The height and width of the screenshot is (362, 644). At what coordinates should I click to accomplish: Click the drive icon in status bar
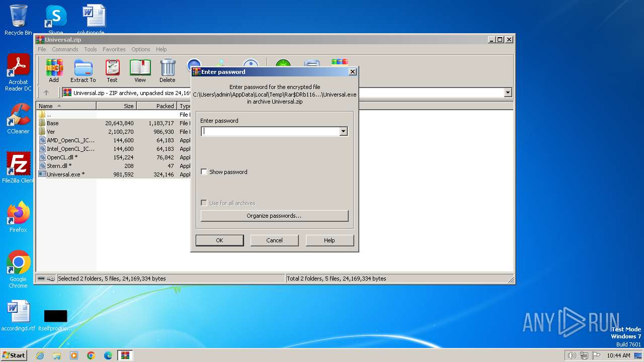(41, 279)
